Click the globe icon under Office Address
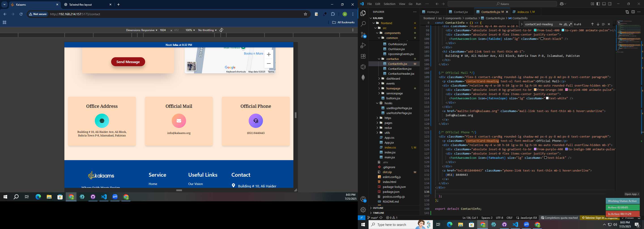644x229 pixels. tap(102, 121)
